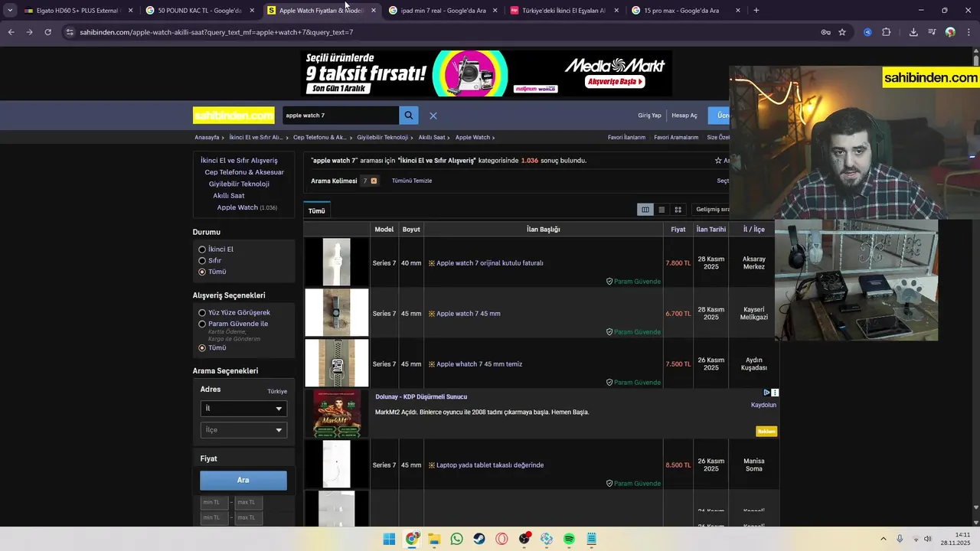Select Sıfır condition radio button
Image resolution: width=980 pixels, height=551 pixels.
pos(202,261)
